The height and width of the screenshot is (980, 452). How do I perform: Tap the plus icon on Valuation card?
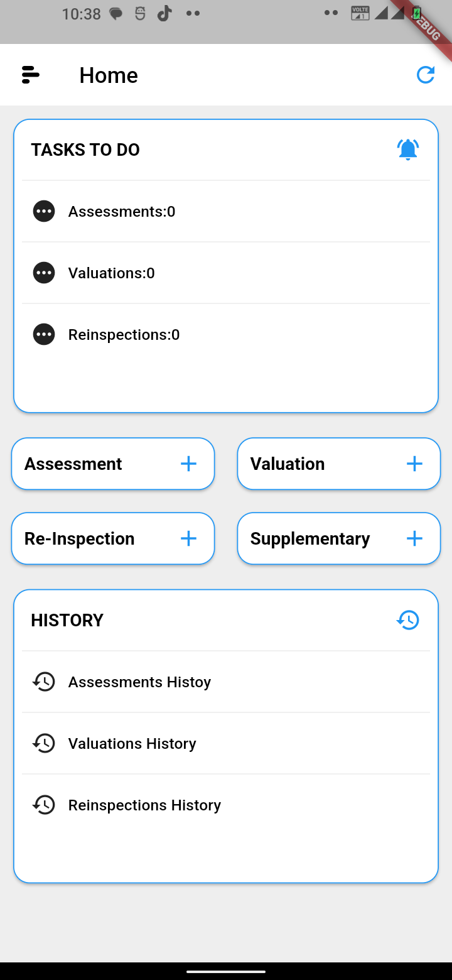click(x=414, y=464)
